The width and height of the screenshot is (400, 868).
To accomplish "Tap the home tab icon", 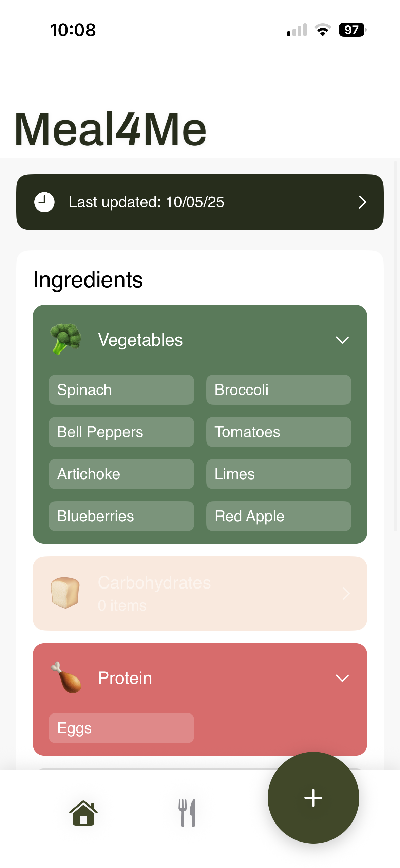I will 83,813.
